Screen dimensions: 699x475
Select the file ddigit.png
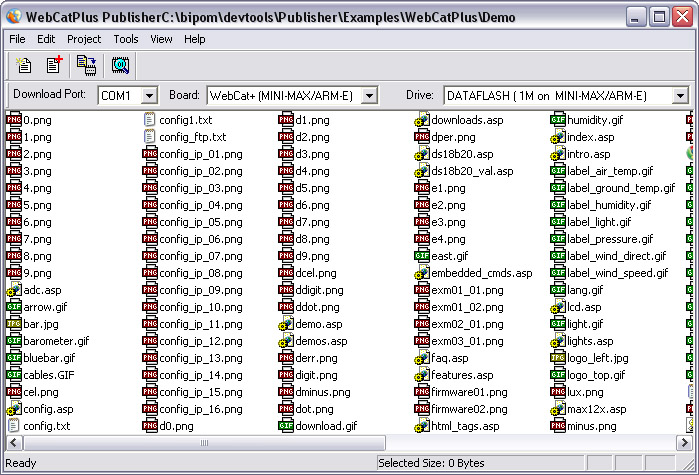pos(319,290)
